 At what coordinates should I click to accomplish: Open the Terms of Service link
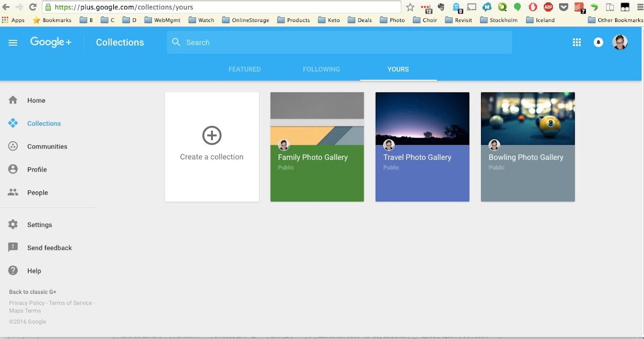pos(70,303)
